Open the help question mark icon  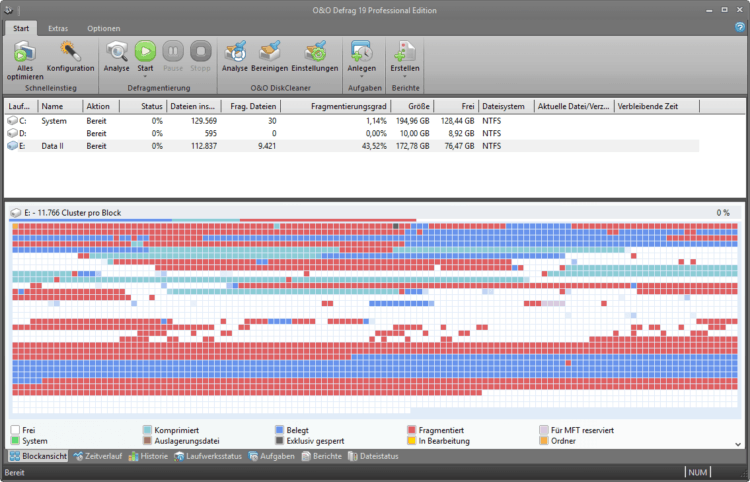740,27
